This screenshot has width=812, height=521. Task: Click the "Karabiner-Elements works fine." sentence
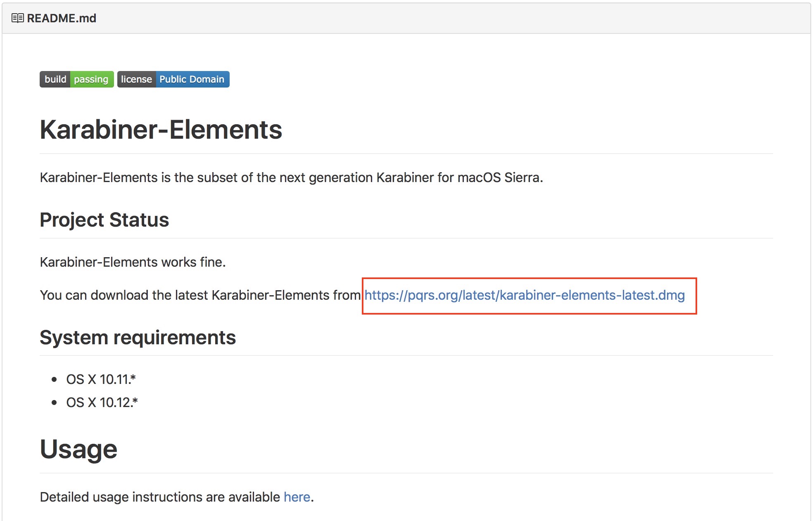coord(133,262)
